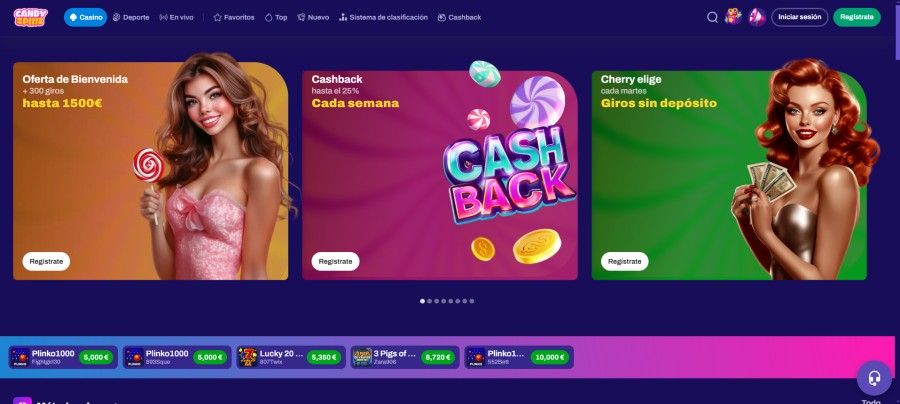Click the green Regístrate header button
This screenshot has height=404, width=900.
pyautogui.click(x=856, y=17)
